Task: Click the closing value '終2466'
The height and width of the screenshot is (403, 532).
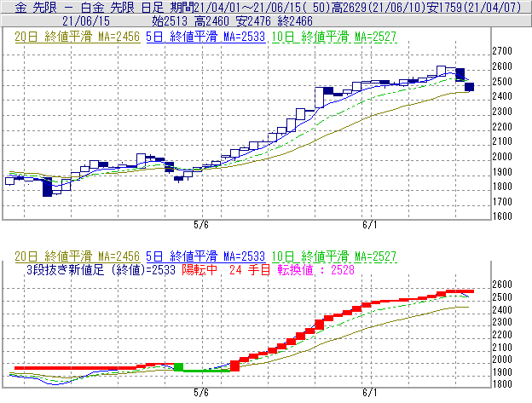Action: 295,21
